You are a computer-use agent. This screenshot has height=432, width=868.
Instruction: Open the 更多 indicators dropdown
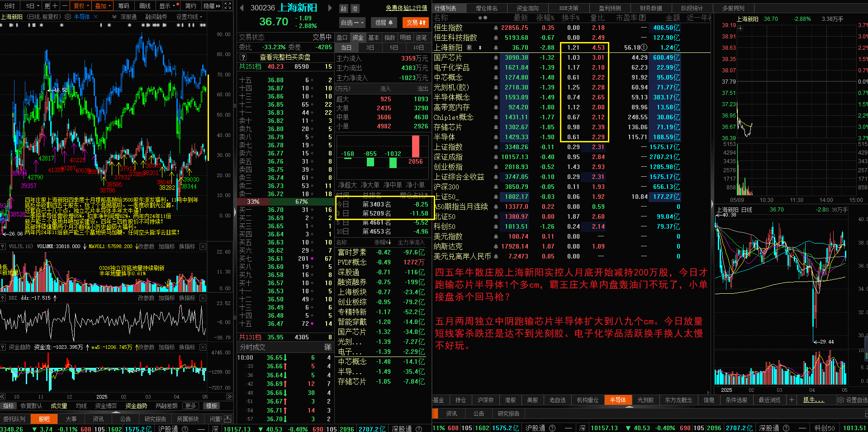(x=191, y=406)
